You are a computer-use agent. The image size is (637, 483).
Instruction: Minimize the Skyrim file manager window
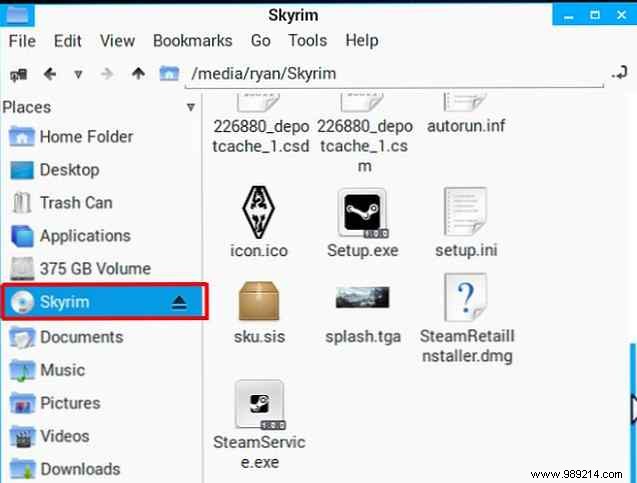(x=569, y=16)
